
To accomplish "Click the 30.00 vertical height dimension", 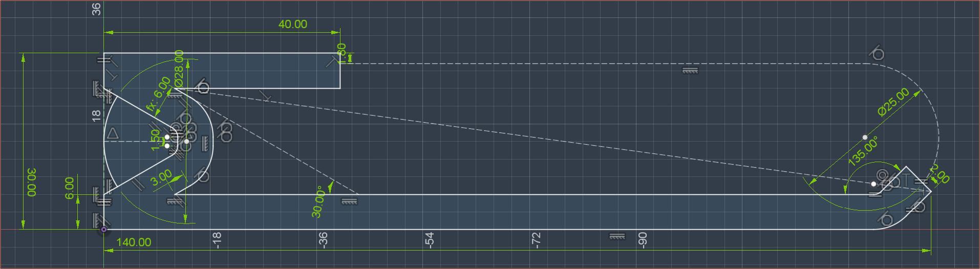I will click(32, 182).
